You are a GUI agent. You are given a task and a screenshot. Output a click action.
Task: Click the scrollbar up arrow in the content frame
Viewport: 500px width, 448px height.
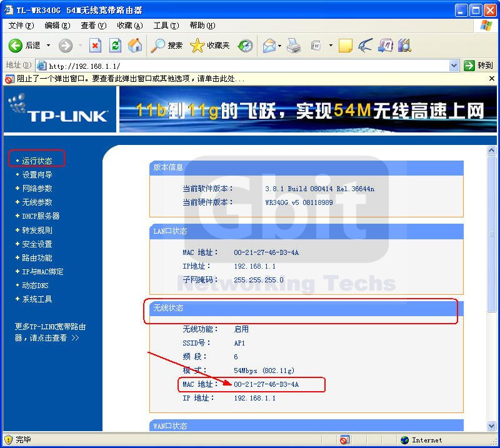tap(491, 151)
